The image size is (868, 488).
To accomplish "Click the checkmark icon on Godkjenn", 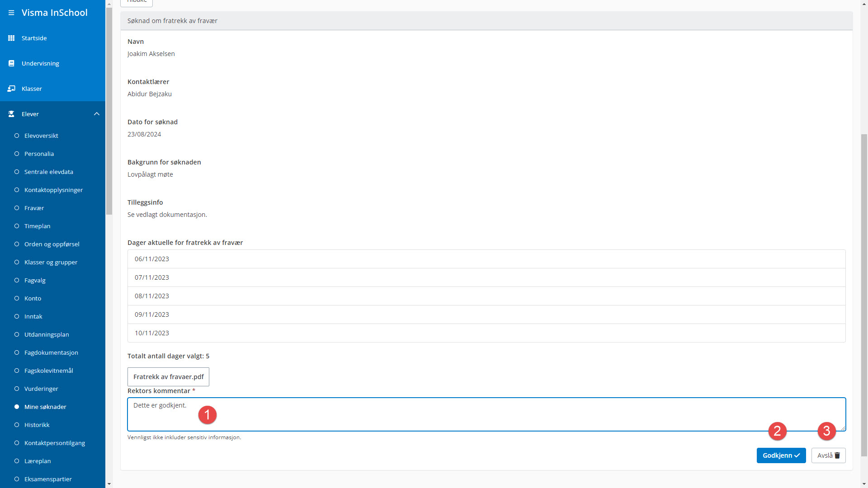I will click(x=797, y=455).
